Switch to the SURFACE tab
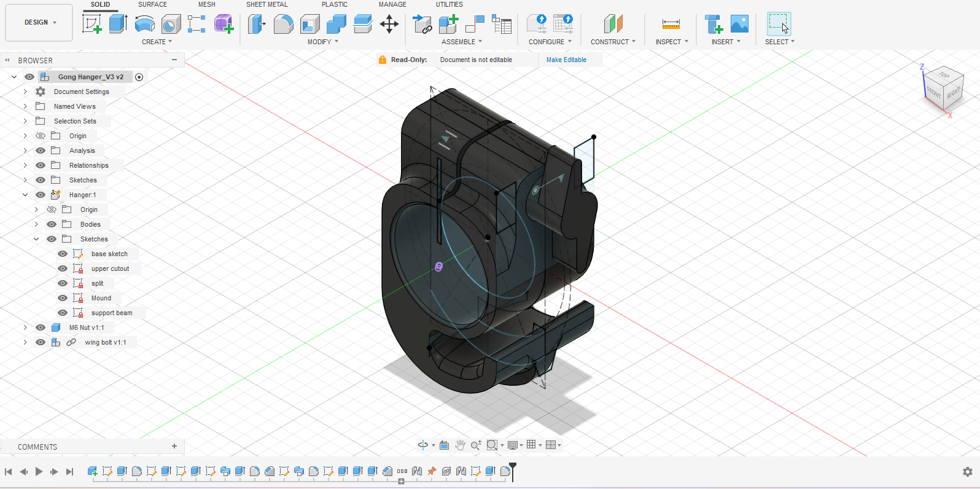Image resolution: width=980 pixels, height=489 pixels. pyautogui.click(x=152, y=4)
